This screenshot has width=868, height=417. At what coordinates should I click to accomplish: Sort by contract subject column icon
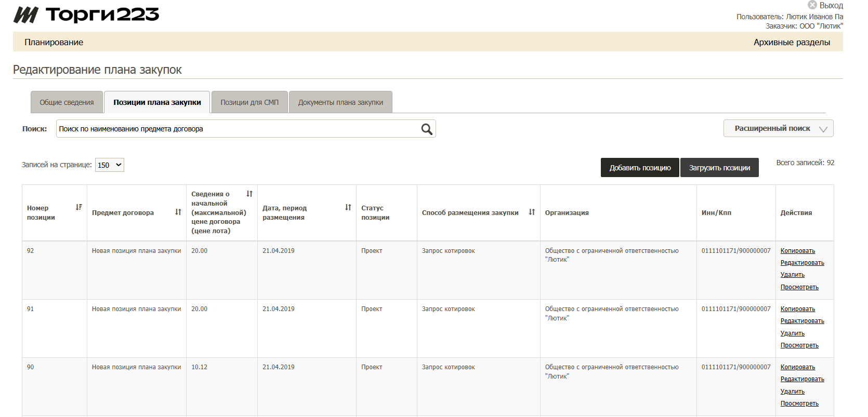[x=178, y=212]
